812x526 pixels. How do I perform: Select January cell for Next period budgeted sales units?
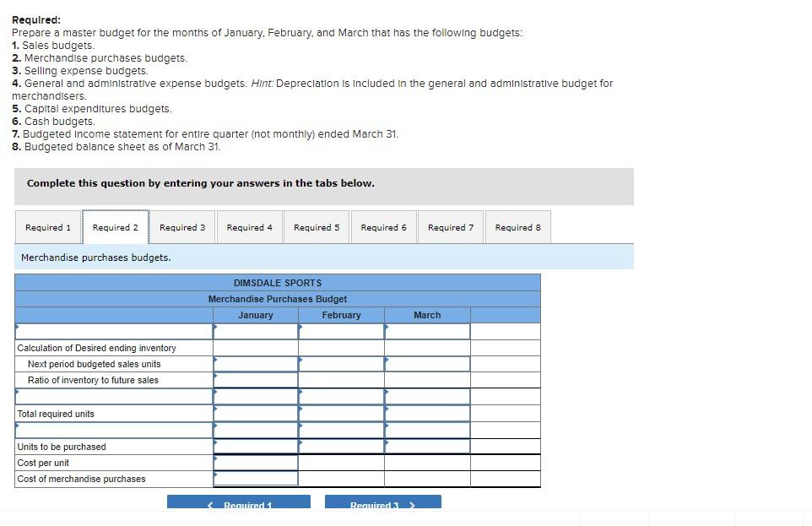point(256,364)
